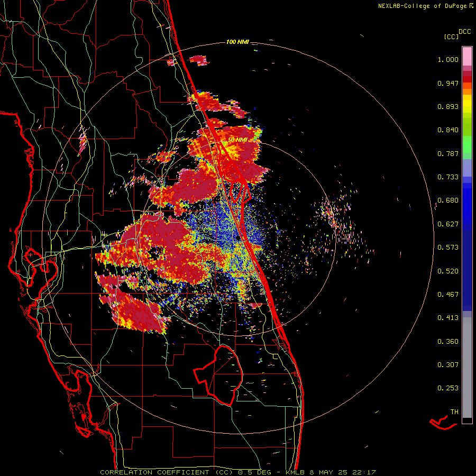
Task: Select the 0.893 legend value
Action: (448, 106)
